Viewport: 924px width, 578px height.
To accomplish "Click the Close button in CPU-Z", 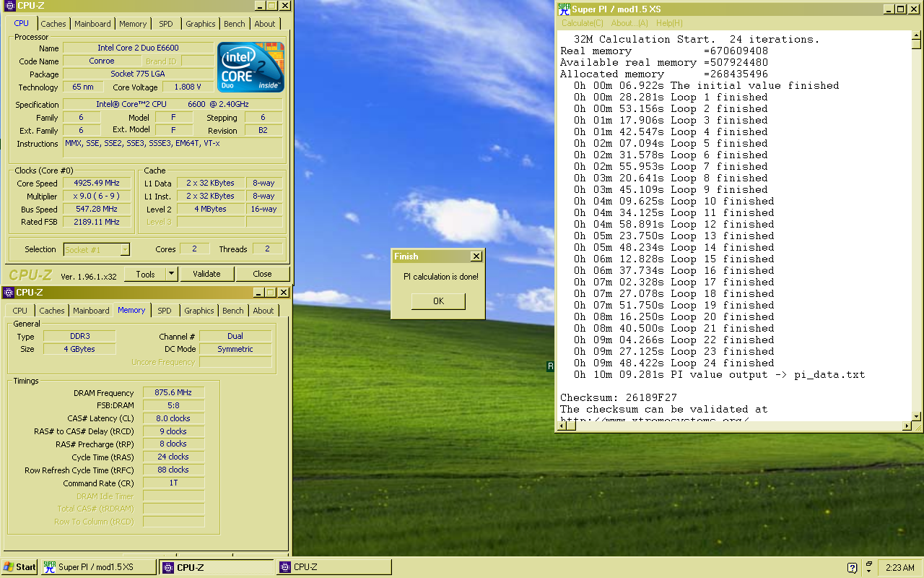I will pyautogui.click(x=263, y=274).
